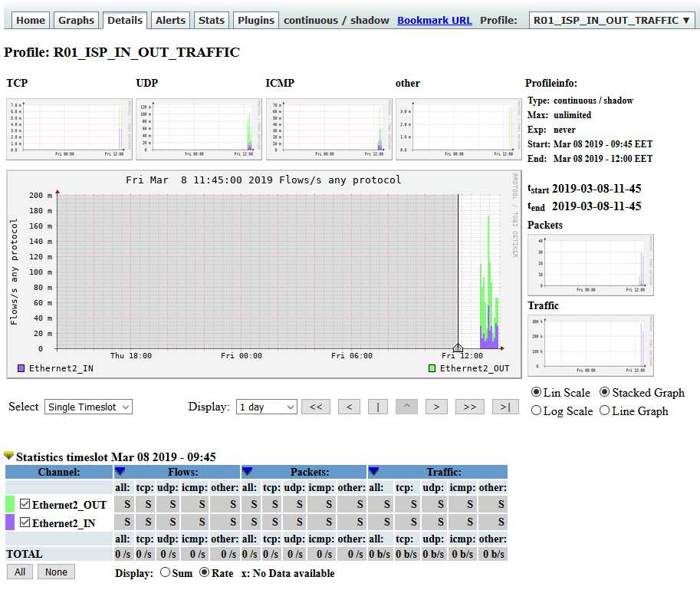Click the End: Mar 08 2019 - 12:00 EET text
This screenshot has width=700, height=590.
pyautogui.click(x=590, y=159)
